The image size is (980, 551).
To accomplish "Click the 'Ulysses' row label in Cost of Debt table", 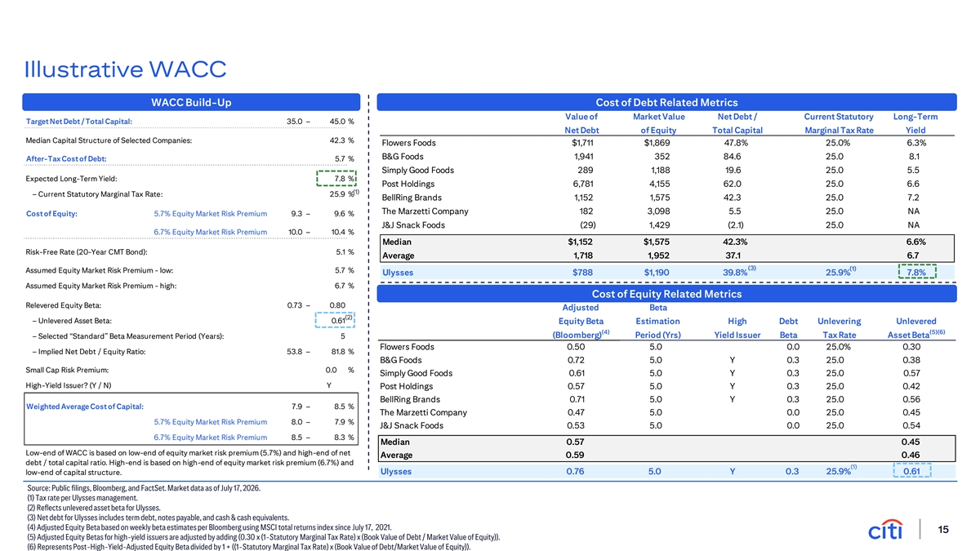I will [398, 272].
